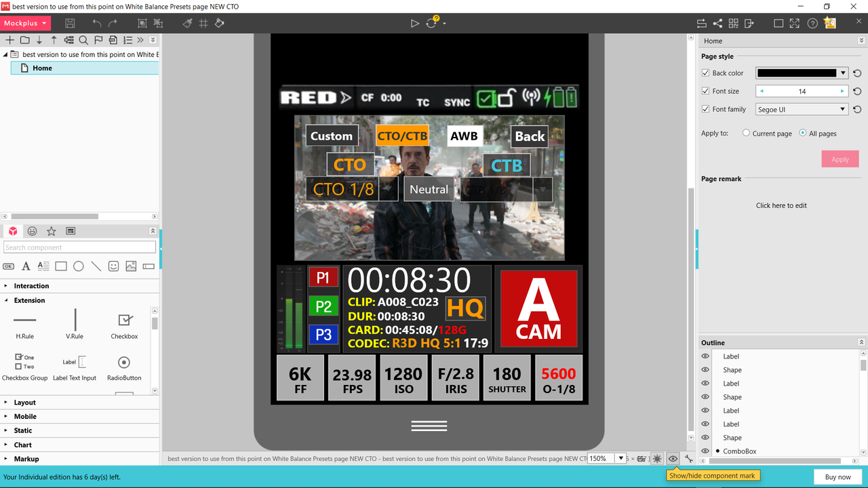The width and height of the screenshot is (868, 488).
Task: Click the Apply button
Action: (840, 159)
